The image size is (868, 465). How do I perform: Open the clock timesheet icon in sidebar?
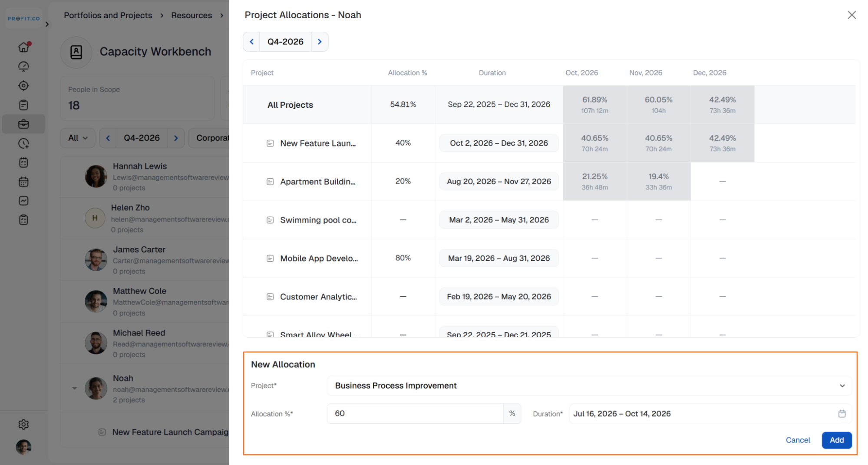(23, 143)
